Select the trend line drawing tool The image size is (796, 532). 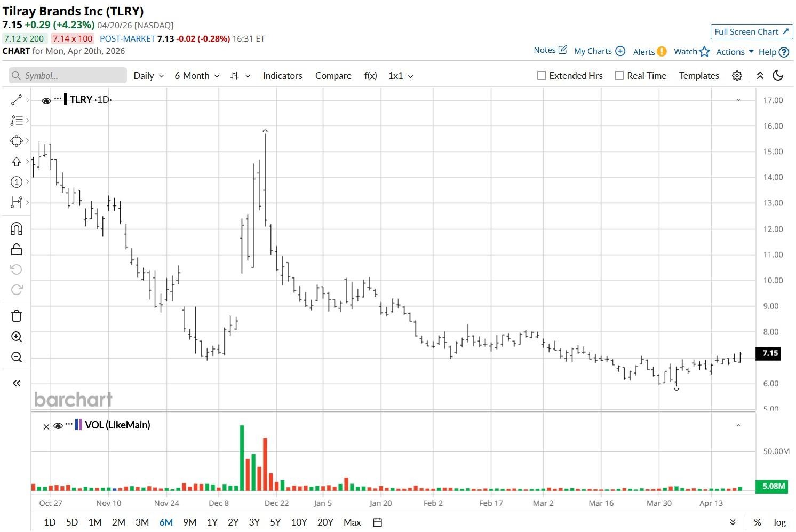point(17,100)
